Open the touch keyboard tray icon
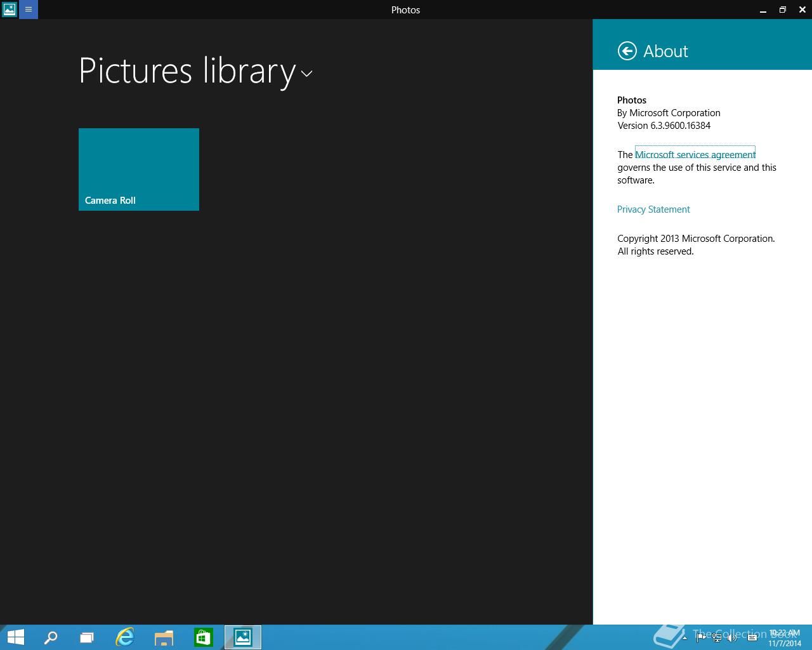Screen dimensions: 812x650 (752, 637)
